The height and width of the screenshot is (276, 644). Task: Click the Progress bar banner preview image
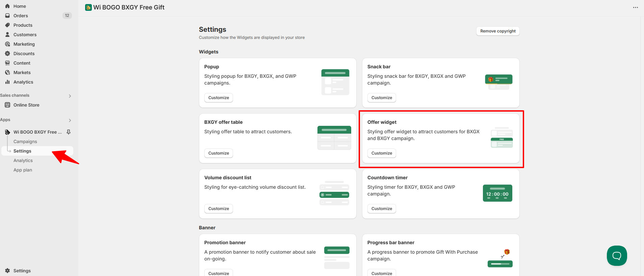(x=500, y=258)
